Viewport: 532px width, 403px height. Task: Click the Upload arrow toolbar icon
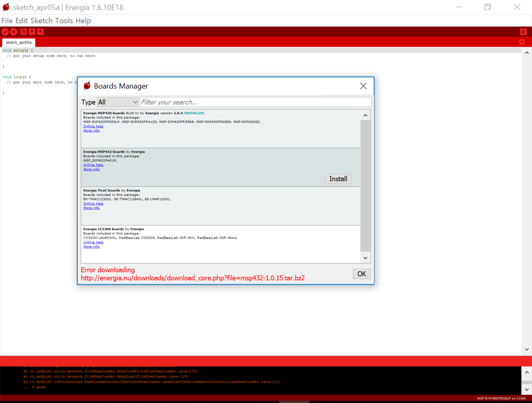click(x=14, y=32)
